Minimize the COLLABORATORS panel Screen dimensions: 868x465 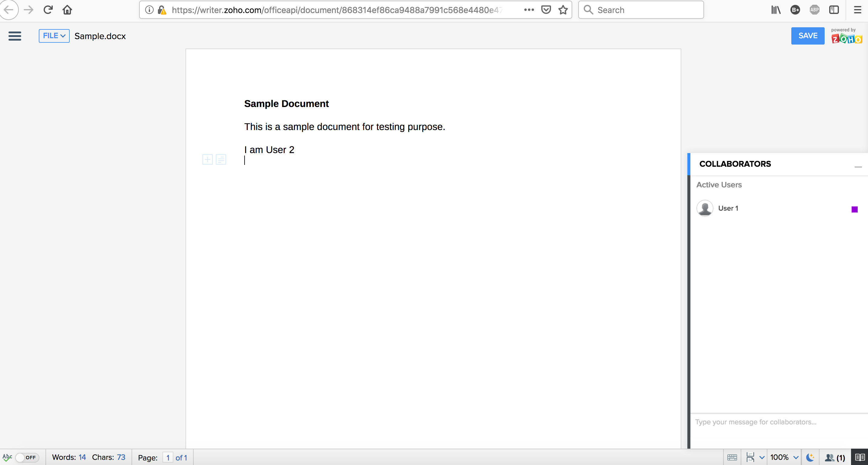pos(858,166)
